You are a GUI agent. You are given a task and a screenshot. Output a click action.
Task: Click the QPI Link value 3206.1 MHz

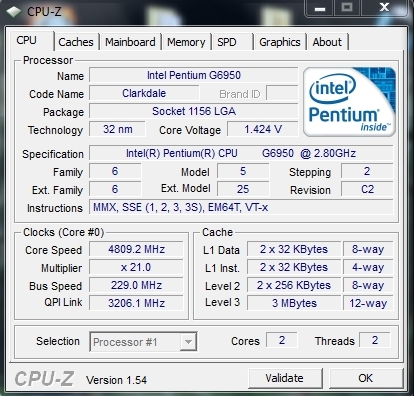click(136, 303)
